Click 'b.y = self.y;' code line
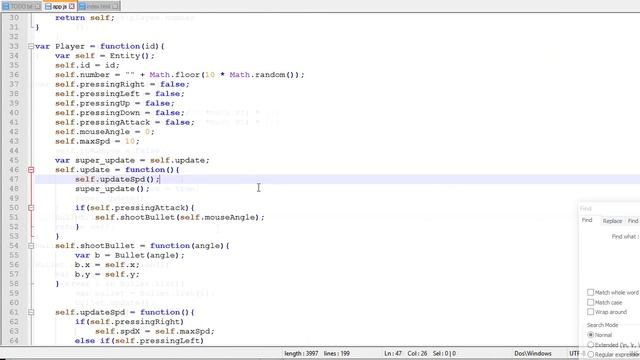Image resolution: width=640 pixels, height=360 pixels. 107,274
